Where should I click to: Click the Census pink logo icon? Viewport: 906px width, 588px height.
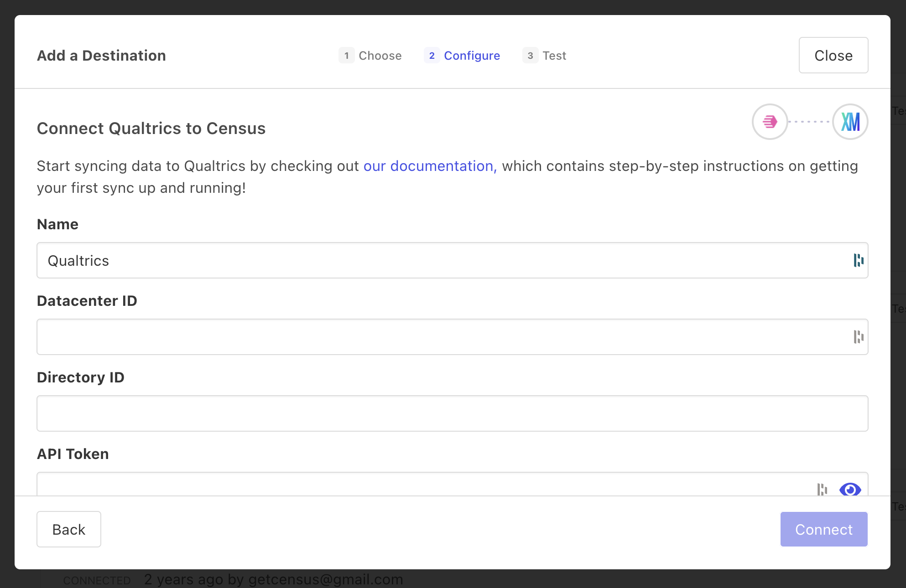click(770, 122)
